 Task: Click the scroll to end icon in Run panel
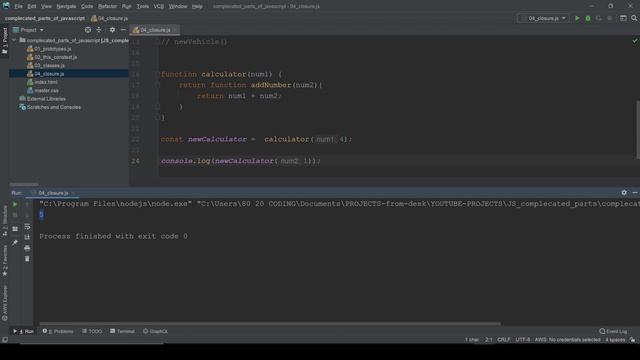point(27,237)
